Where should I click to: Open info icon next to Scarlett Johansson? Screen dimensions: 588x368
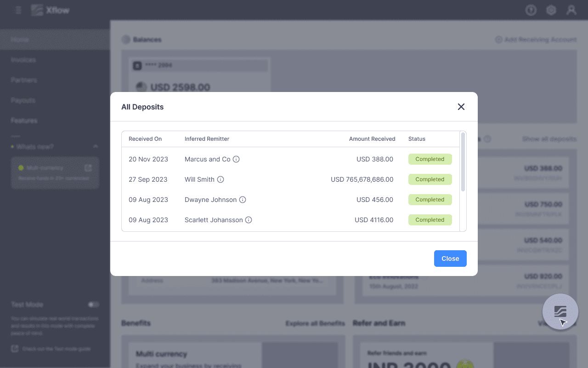point(249,220)
